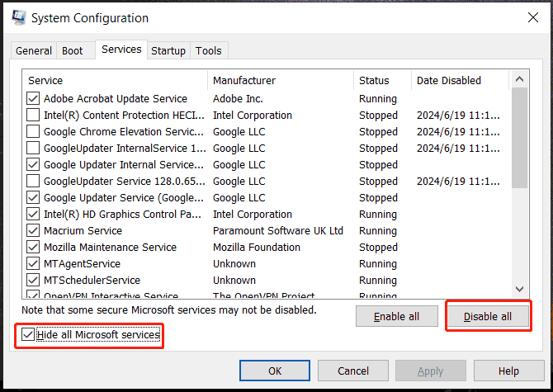Image resolution: width=553 pixels, height=392 pixels.
Task: Click date disabled for Intel Content Protection
Action: coord(458,116)
